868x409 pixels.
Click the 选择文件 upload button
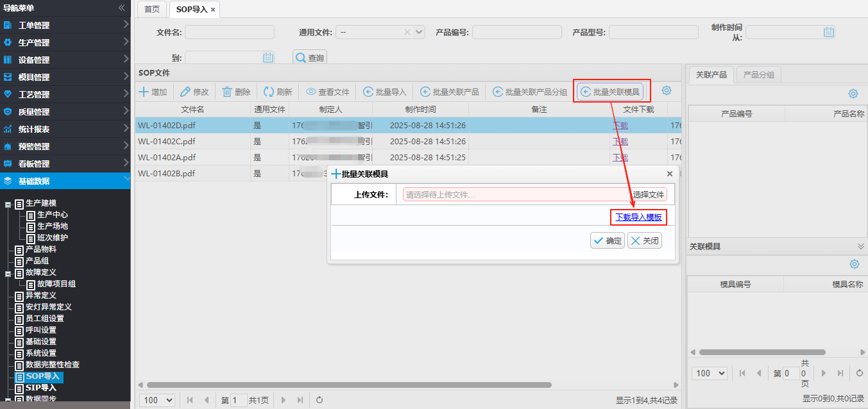649,194
